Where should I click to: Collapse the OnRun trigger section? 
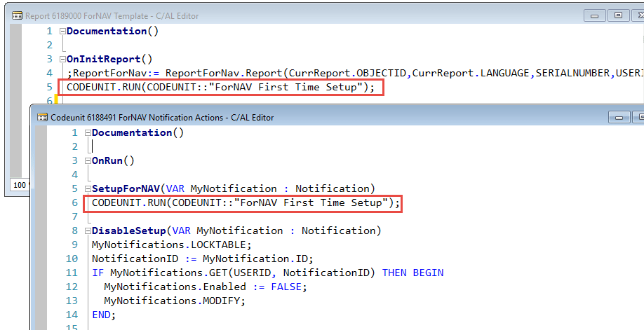pyautogui.click(x=88, y=161)
